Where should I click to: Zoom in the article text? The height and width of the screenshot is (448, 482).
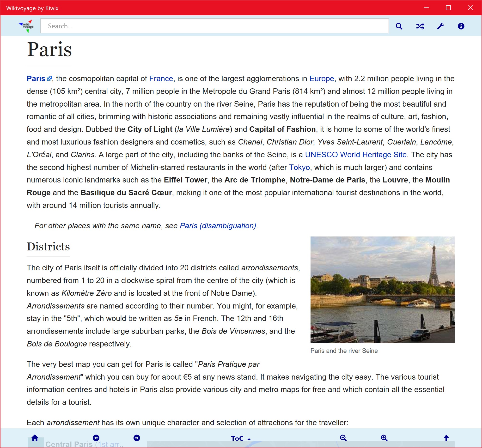[384, 438]
